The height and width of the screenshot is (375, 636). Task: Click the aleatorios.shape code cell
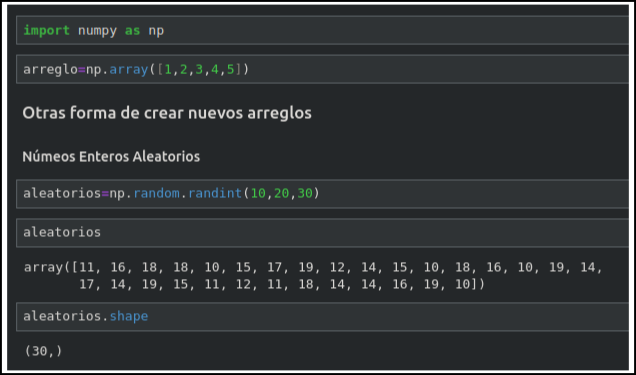(x=322, y=316)
